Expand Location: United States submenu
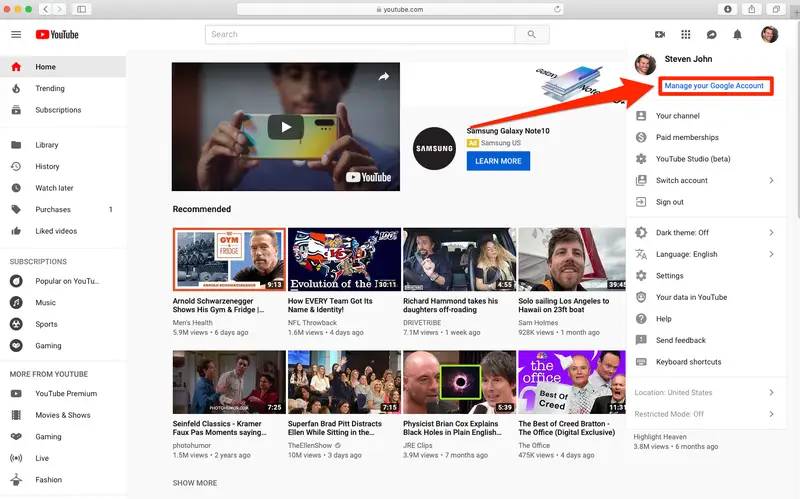Viewport: 800px width, 499px height. 771,392
